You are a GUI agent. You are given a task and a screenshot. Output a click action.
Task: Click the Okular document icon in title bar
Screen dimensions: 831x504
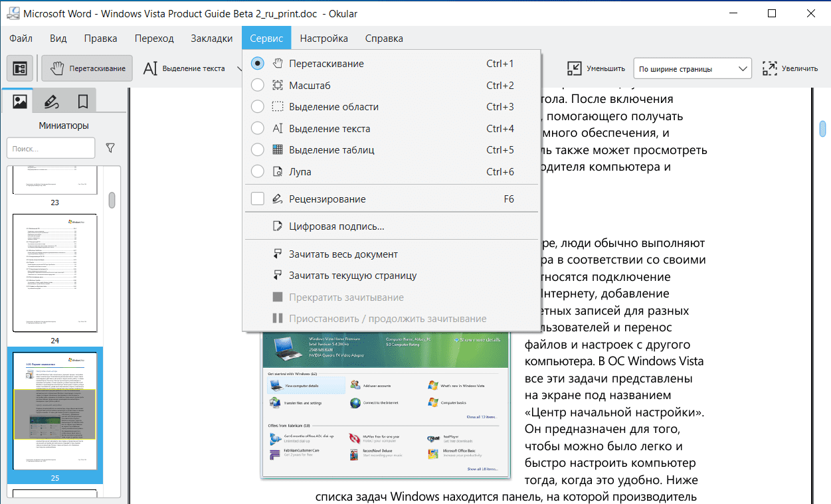(13, 13)
